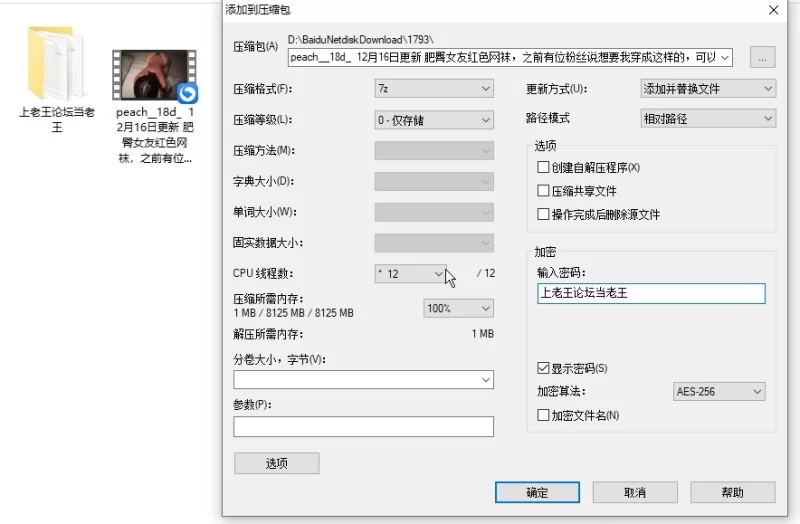Click the 取消 cancel button
The image size is (800, 524).
[x=635, y=492]
